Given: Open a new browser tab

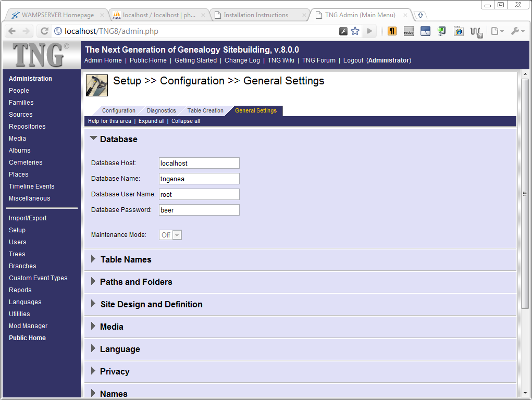Looking at the screenshot, I should [420, 15].
